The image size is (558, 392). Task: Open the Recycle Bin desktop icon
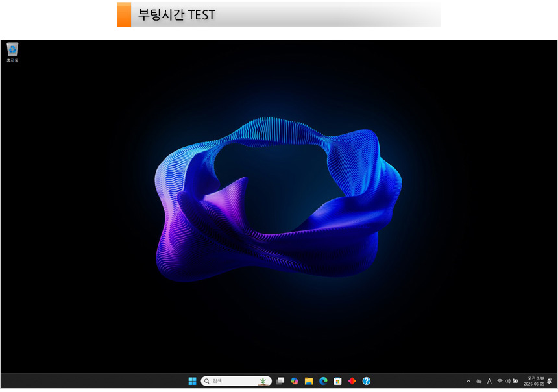pos(12,51)
